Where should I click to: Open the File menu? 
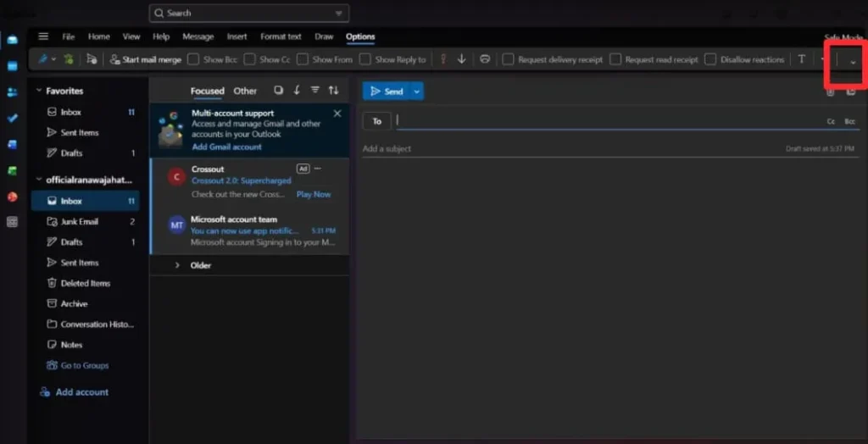click(x=68, y=36)
